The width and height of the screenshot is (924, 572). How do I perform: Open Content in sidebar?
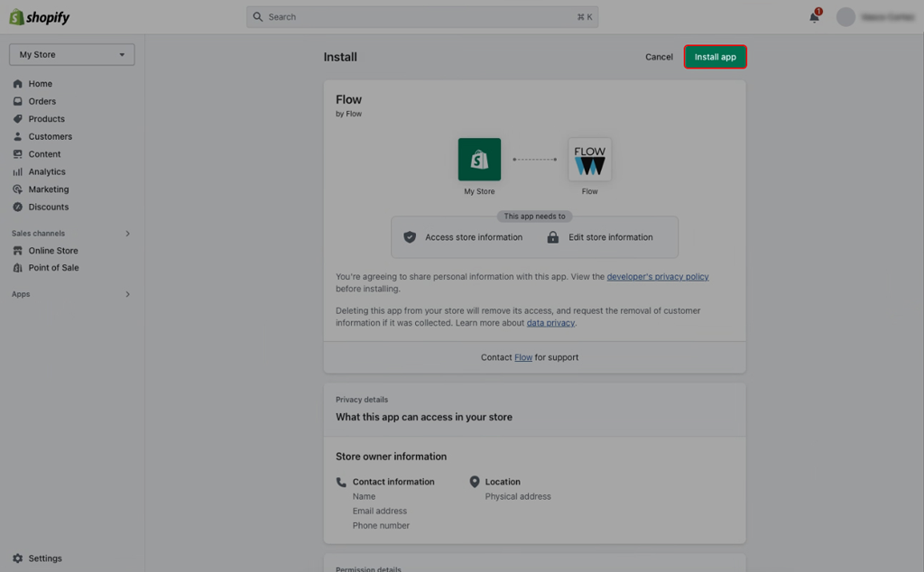coord(44,154)
